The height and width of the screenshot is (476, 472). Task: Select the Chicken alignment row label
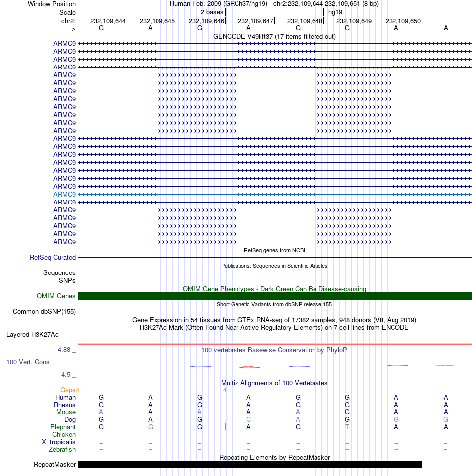64,434
